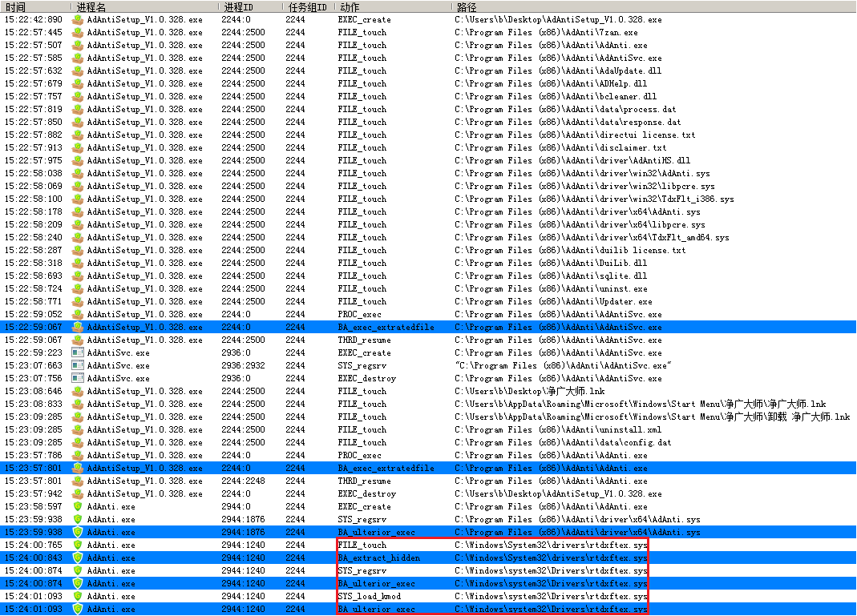The width and height of the screenshot is (857, 616).
Task: Select the SYS_regsrv action at 15:23:59:938
Action: click(362, 519)
